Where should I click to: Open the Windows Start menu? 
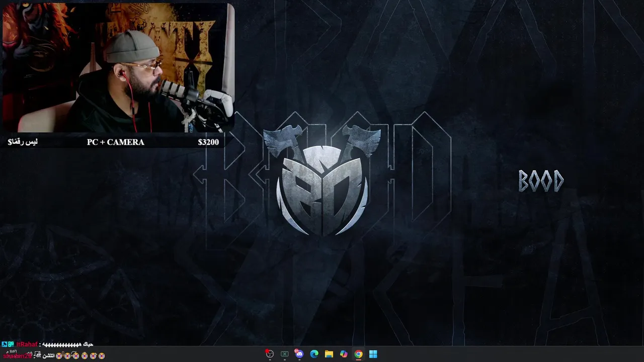pyautogui.click(x=373, y=354)
